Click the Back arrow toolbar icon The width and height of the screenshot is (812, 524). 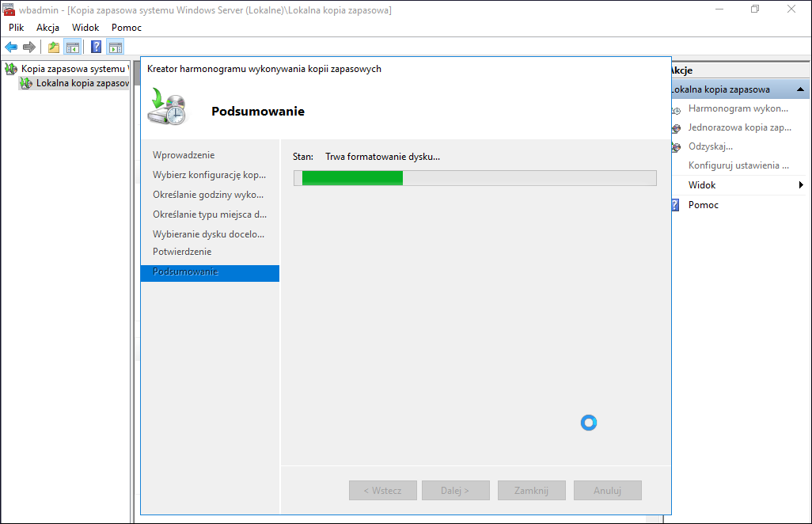coord(11,47)
